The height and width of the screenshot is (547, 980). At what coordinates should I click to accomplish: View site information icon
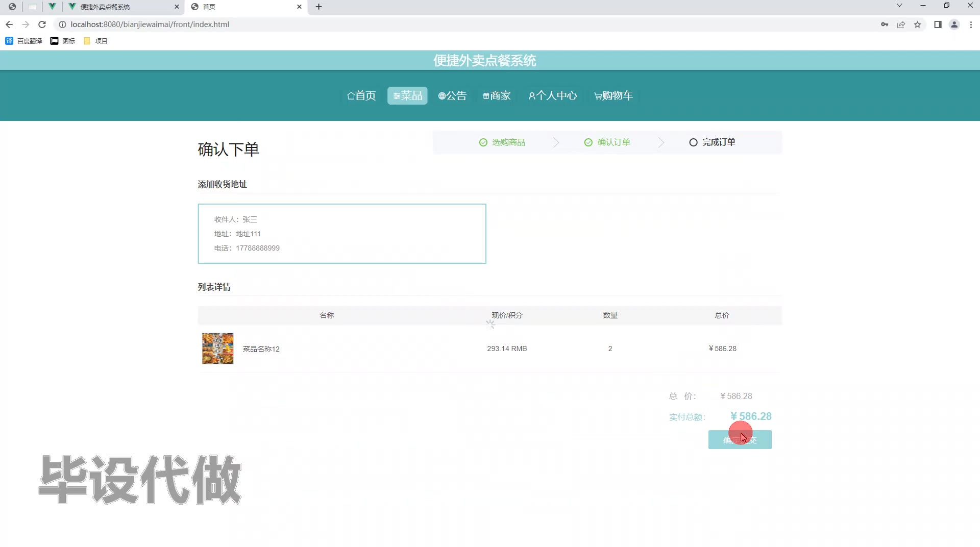62,24
